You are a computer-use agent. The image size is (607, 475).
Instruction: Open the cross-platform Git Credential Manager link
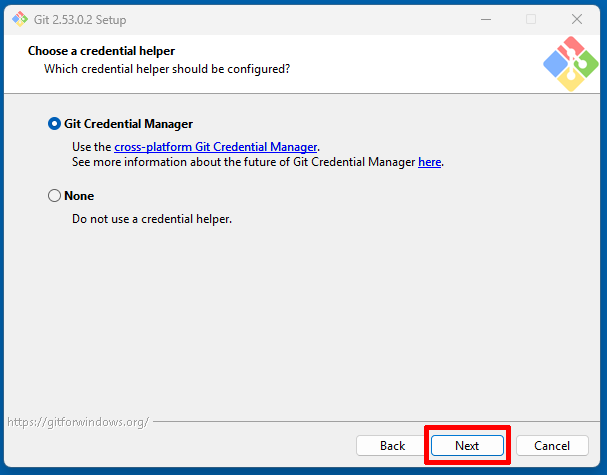pos(216,147)
